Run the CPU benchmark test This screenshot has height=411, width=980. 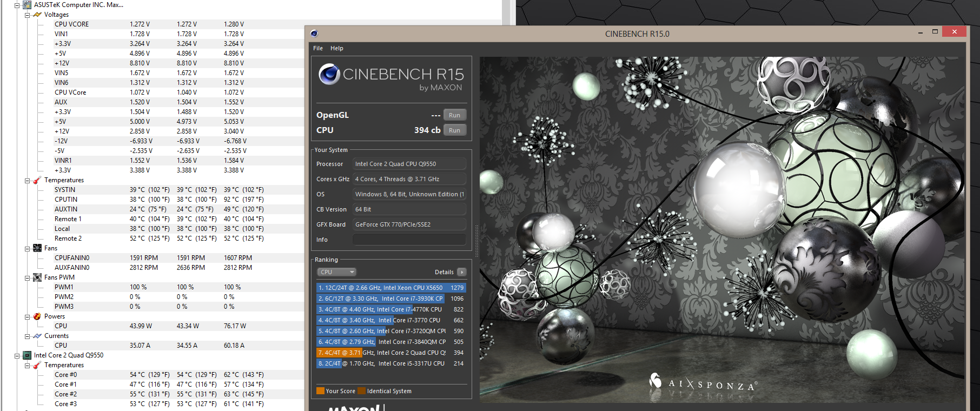(x=454, y=130)
